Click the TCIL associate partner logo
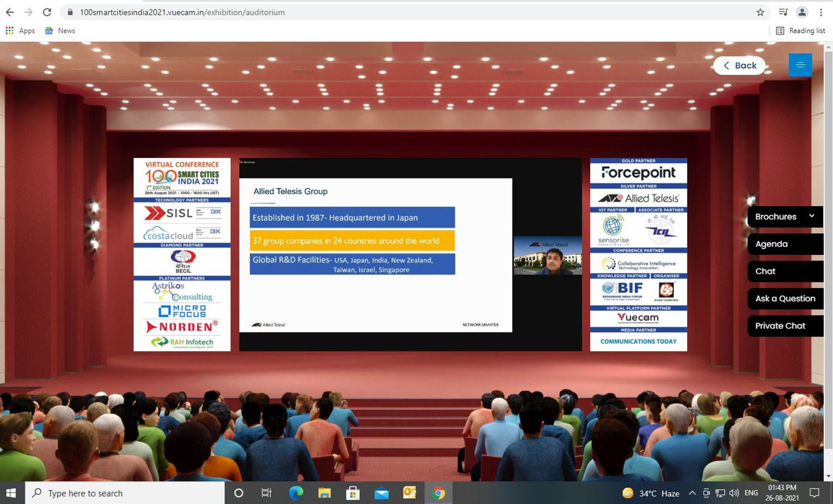The image size is (833, 504). 661,230
